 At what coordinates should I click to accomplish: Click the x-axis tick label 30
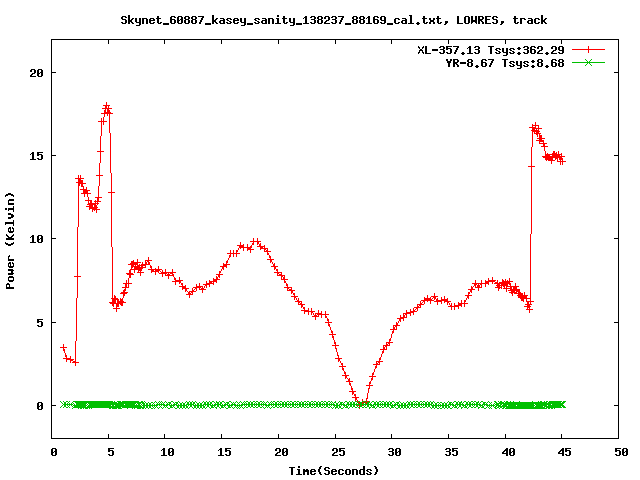point(394,452)
